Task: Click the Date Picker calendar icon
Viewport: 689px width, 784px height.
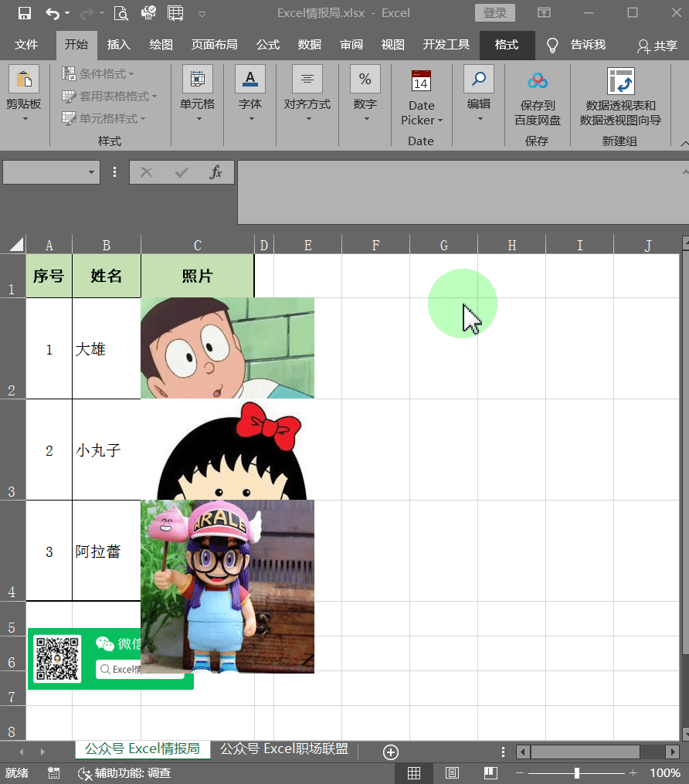Action: point(421,80)
